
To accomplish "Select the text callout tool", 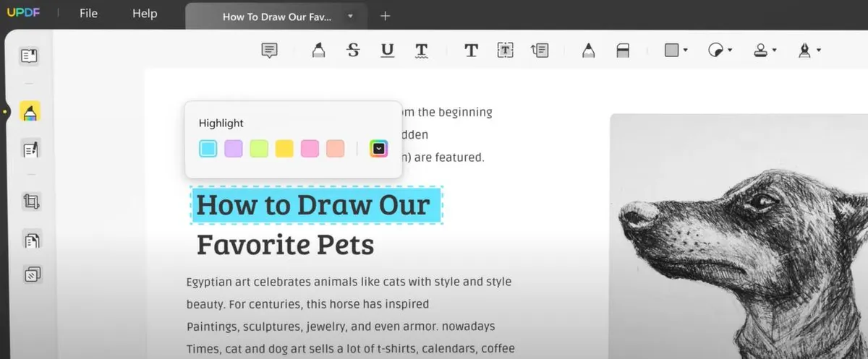I will pyautogui.click(x=540, y=50).
